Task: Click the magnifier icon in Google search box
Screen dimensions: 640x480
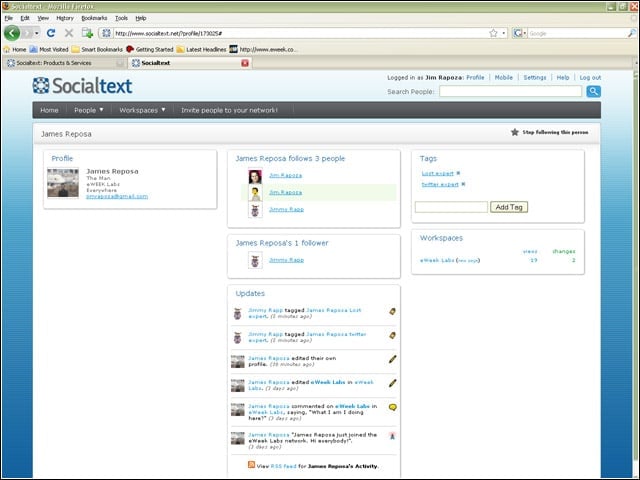Action: coord(631,33)
